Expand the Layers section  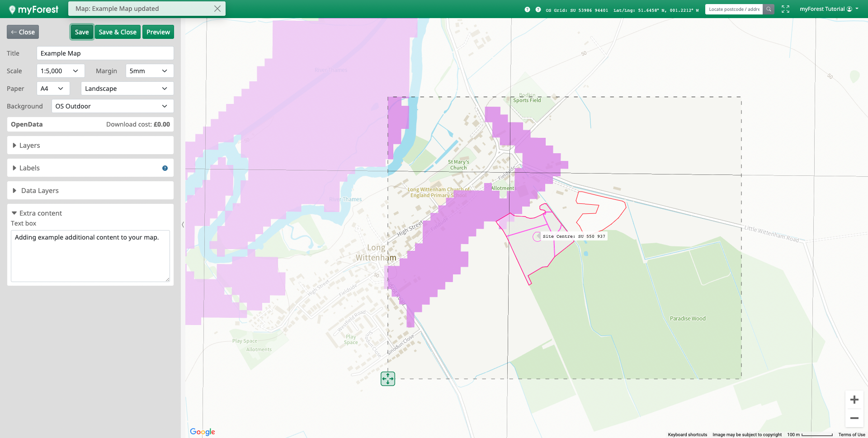30,146
